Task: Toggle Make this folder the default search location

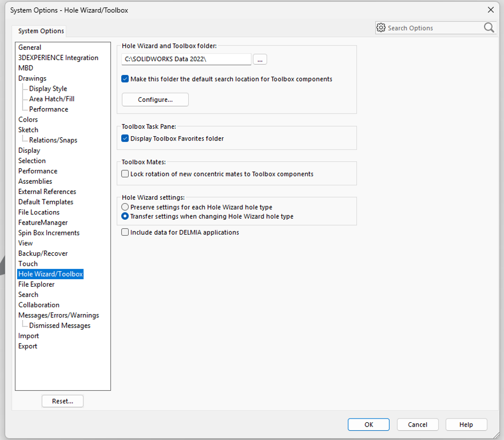Action: point(125,79)
